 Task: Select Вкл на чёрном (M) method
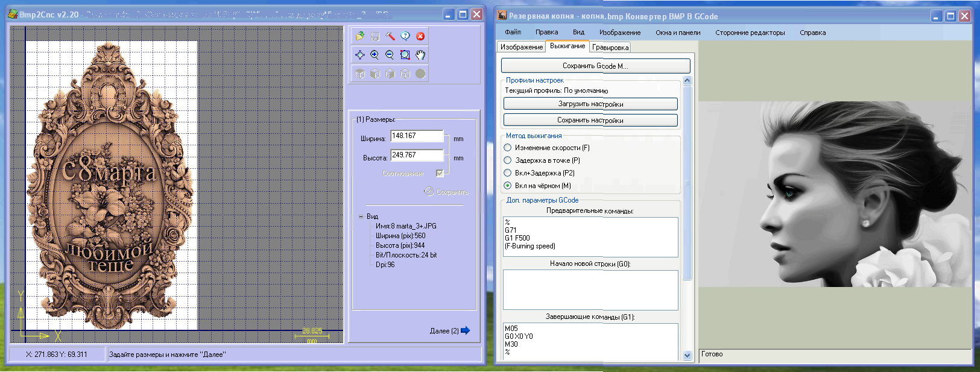(508, 186)
